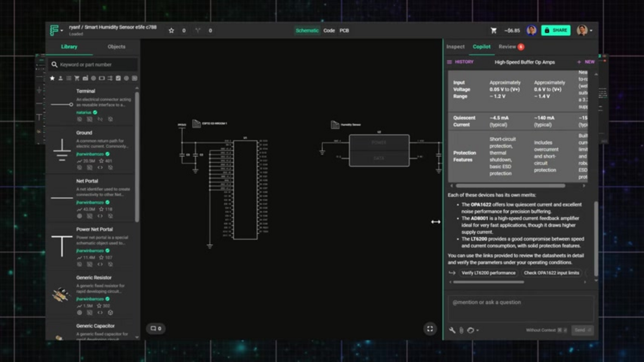644x362 pixels.
Task: Select the favorites star filter in the Library
Action: click(52, 78)
